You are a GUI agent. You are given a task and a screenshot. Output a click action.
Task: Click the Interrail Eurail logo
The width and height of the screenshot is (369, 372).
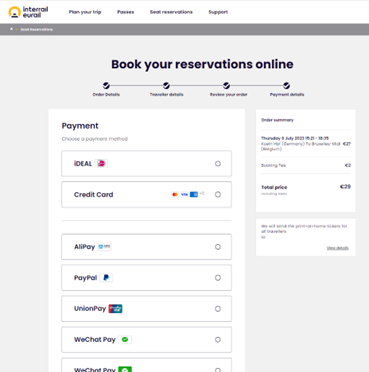pos(28,12)
